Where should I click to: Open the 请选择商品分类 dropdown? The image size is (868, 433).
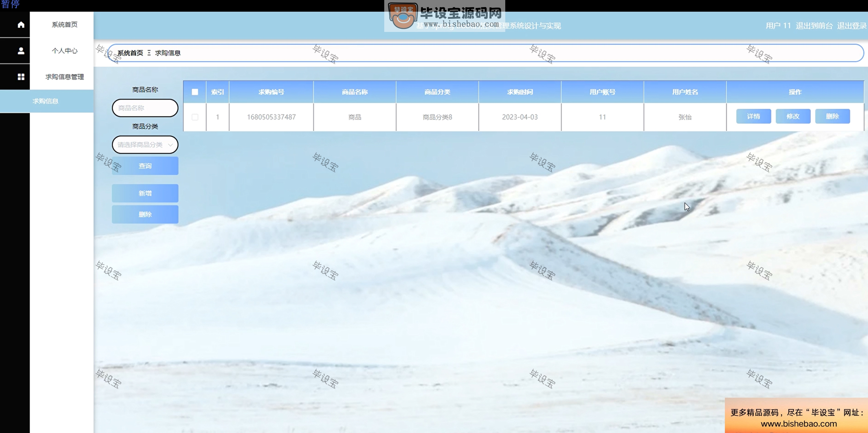pyautogui.click(x=145, y=145)
